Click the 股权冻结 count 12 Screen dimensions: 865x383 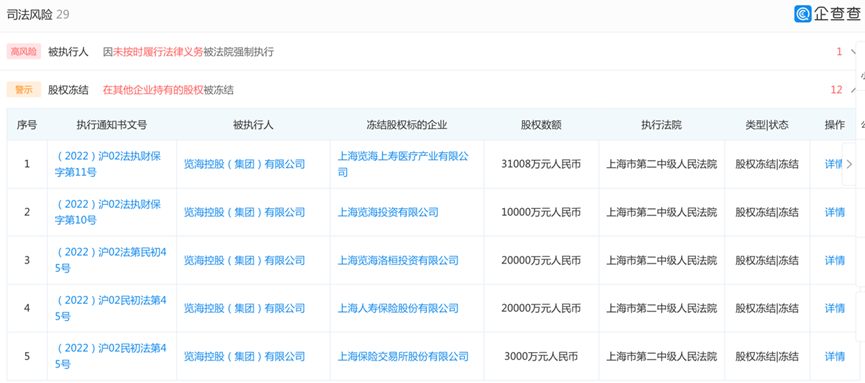click(836, 90)
